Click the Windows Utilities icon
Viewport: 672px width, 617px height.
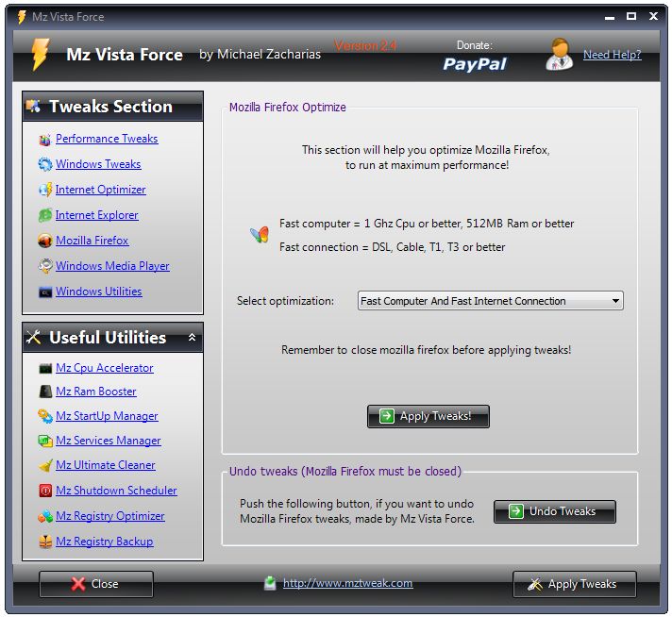click(45, 292)
